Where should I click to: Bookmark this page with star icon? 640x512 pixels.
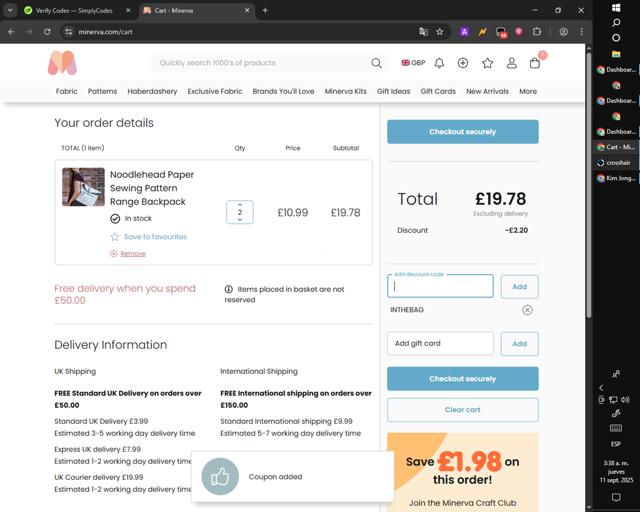pyautogui.click(x=440, y=32)
